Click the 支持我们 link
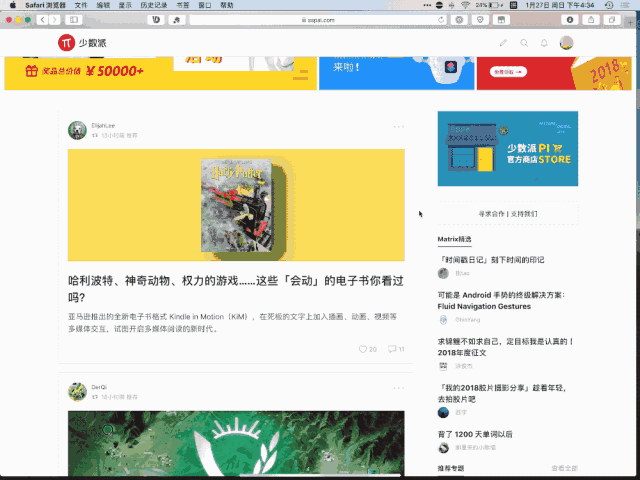The width and height of the screenshot is (640, 480). coord(524,214)
